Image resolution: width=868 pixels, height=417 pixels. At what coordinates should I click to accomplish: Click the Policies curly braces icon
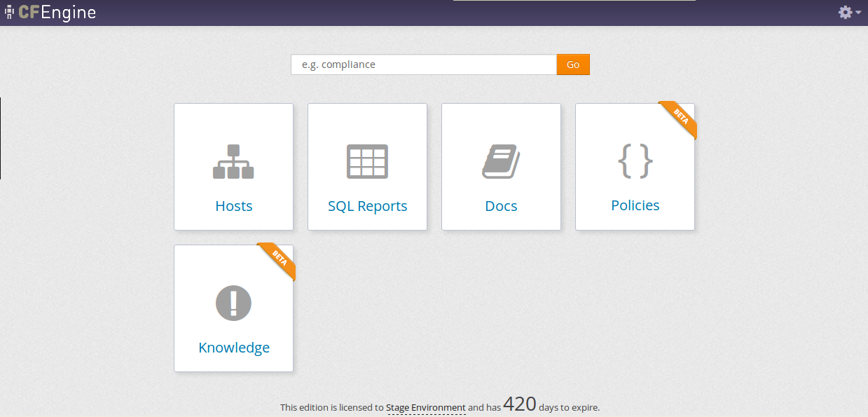635,160
